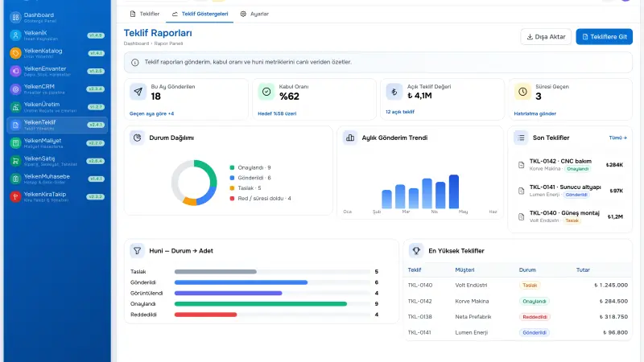Click the ₺1,2M value in Son Teklifler
The width and height of the screenshot is (644, 362).
tap(615, 216)
